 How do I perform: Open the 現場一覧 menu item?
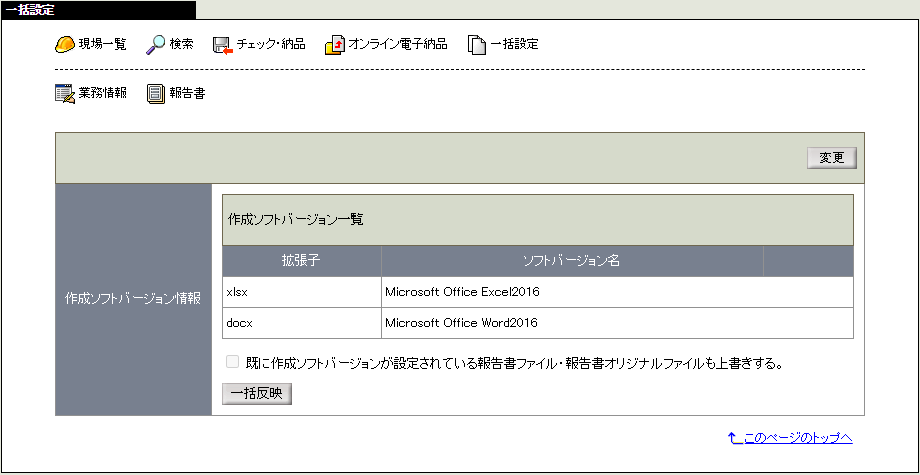102,45
